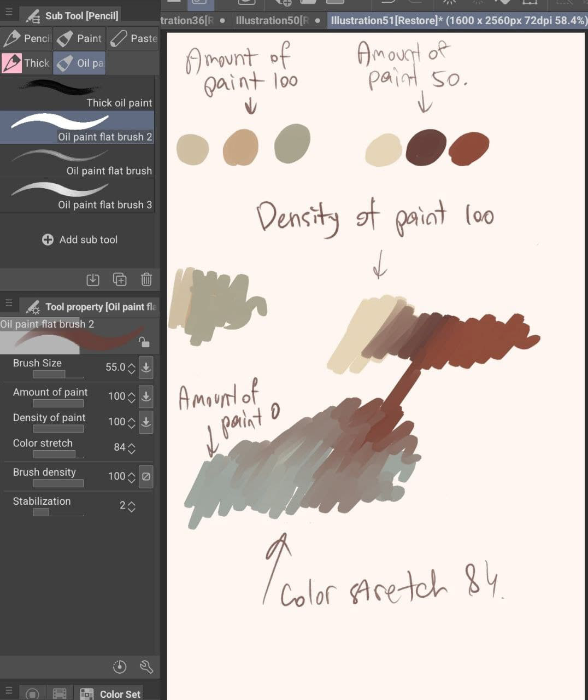Select the Paint tool group tab
The width and height of the screenshot is (588, 700).
[79, 38]
